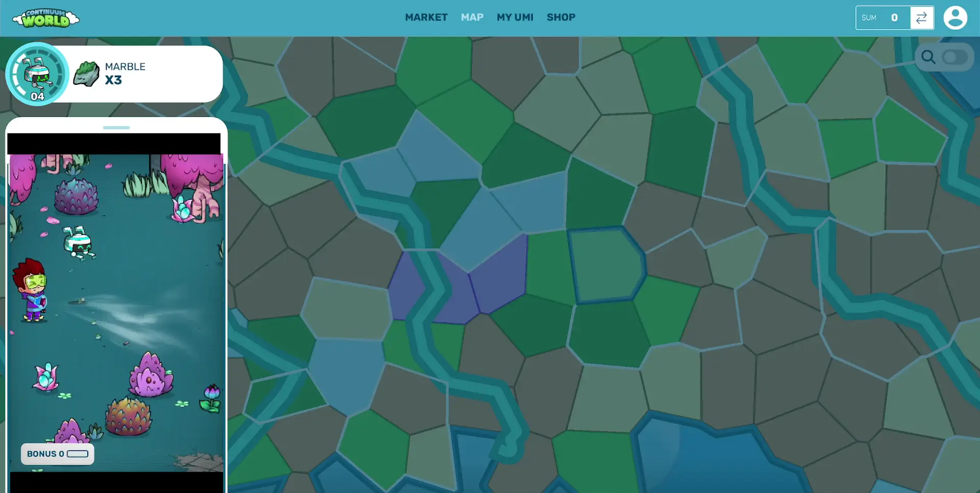Screen dimensions: 980x493
Task: Switch to the SHOP tab
Action: coord(561,17)
